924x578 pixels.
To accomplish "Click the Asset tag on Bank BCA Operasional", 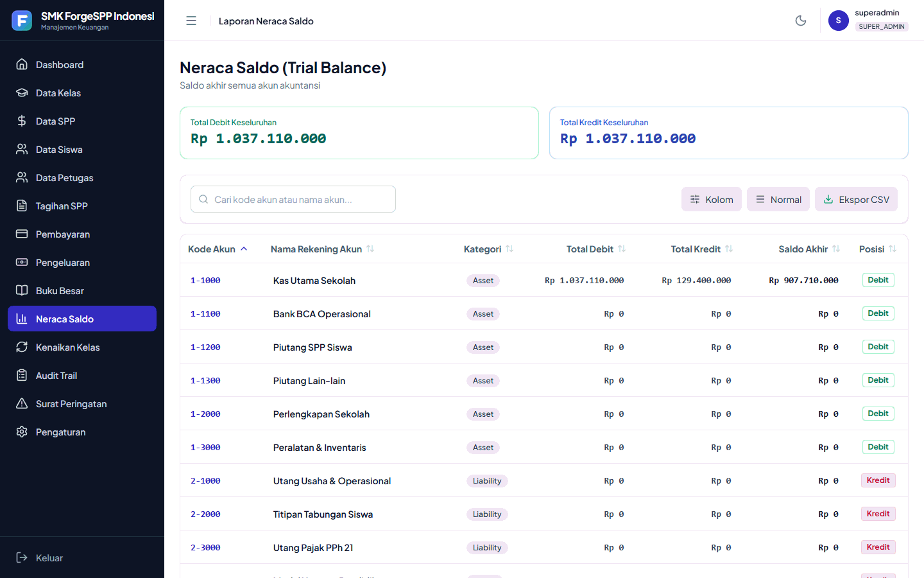I will tap(483, 313).
